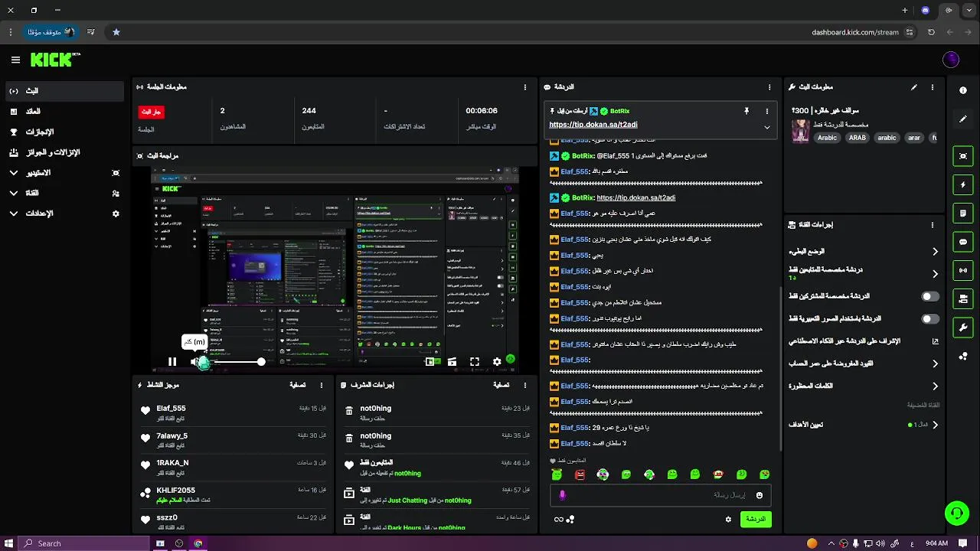Open the hamburger menu next to the Kick logo

(x=15, y=60)
